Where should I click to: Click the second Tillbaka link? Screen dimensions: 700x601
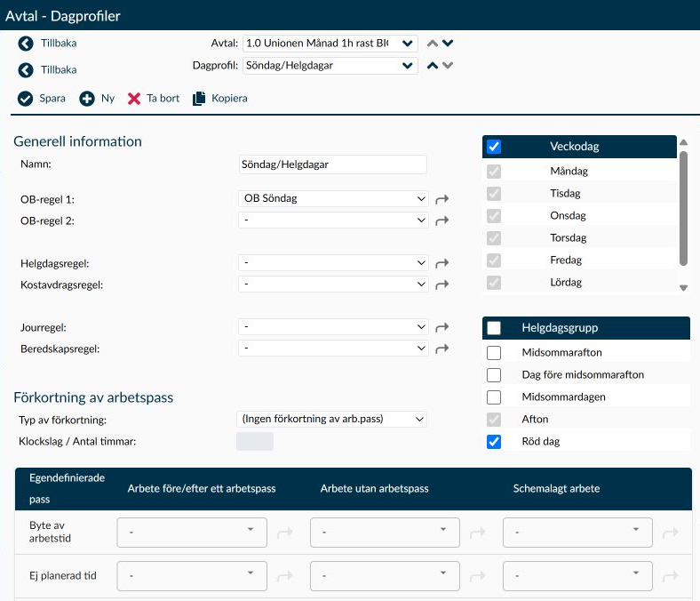pyautogui.click(x=59, y=69)
